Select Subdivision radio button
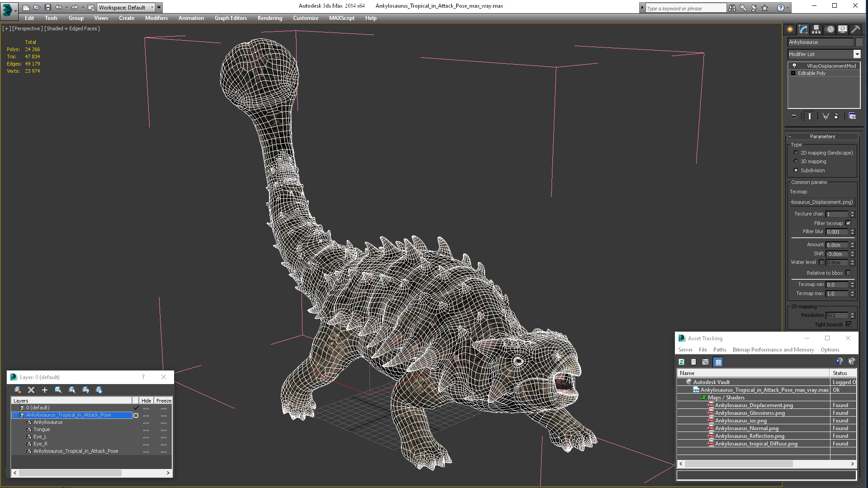The image size is (868, 488). (x=796, y=170)
